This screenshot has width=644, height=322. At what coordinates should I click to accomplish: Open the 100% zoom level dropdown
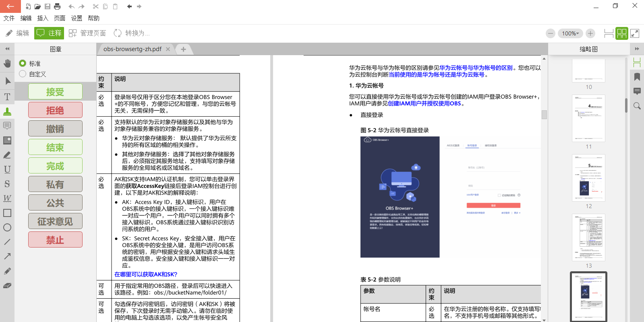coord(570,33)
